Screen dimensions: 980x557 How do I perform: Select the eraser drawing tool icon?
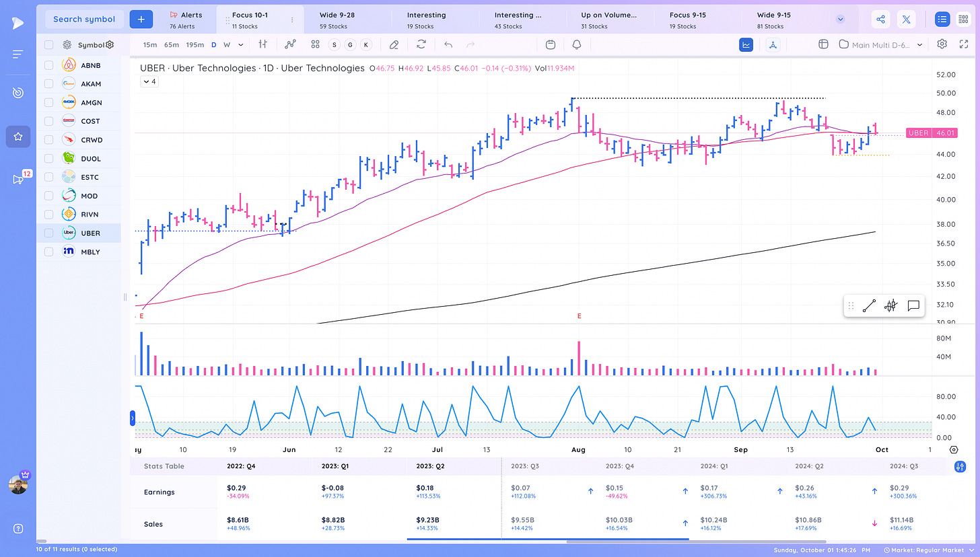click(394, 44)
